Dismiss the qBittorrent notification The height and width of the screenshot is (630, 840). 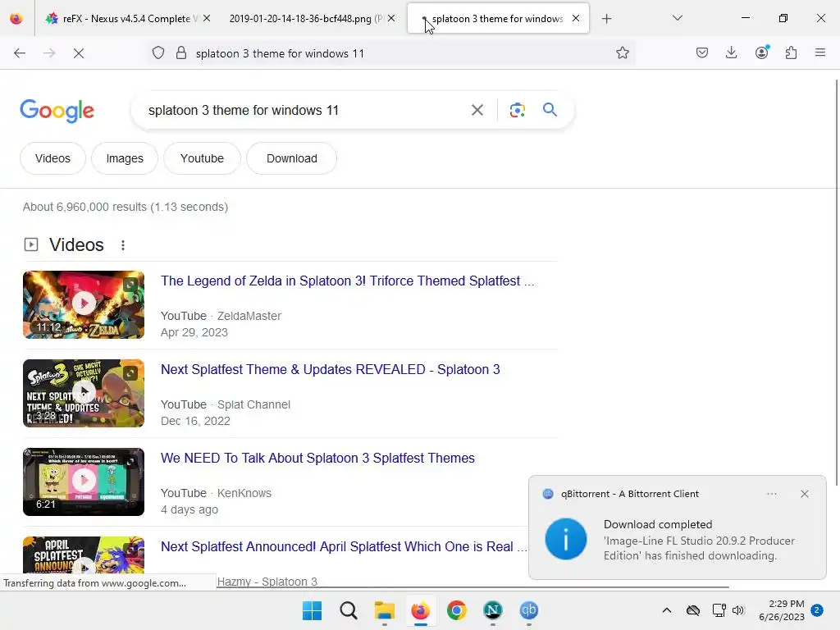[804, 494]
